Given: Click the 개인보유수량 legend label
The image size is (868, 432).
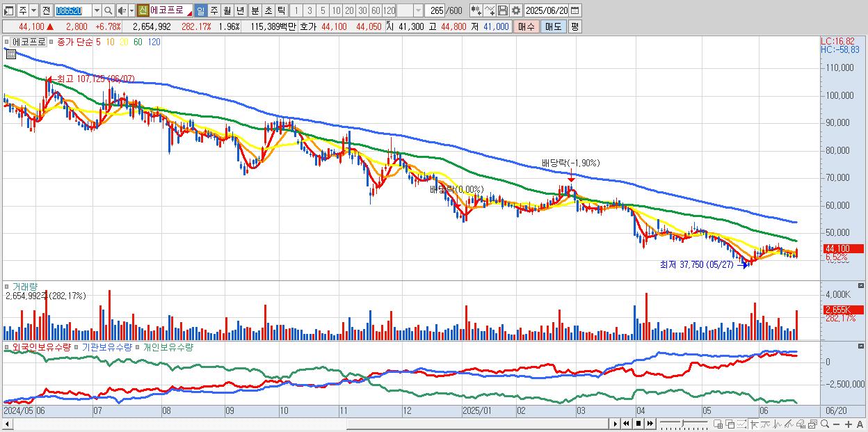Looking at the screenshot, I should coord(168,346).
